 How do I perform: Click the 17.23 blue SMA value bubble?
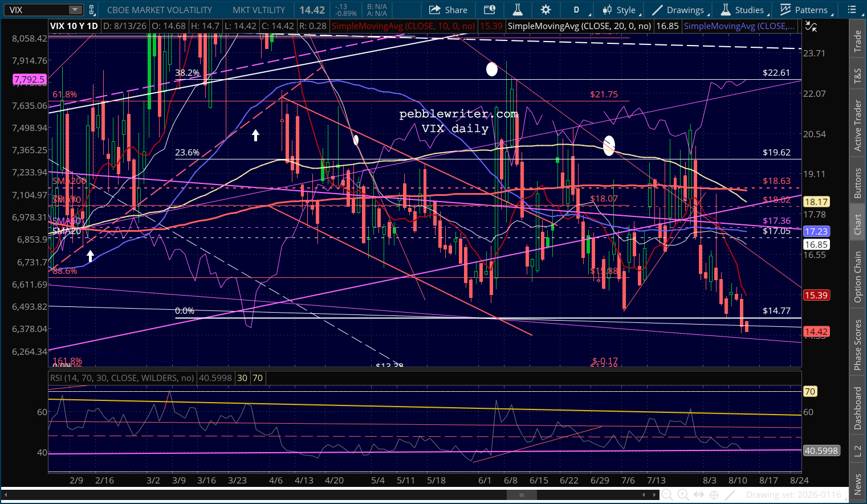[x=816, y=231]
